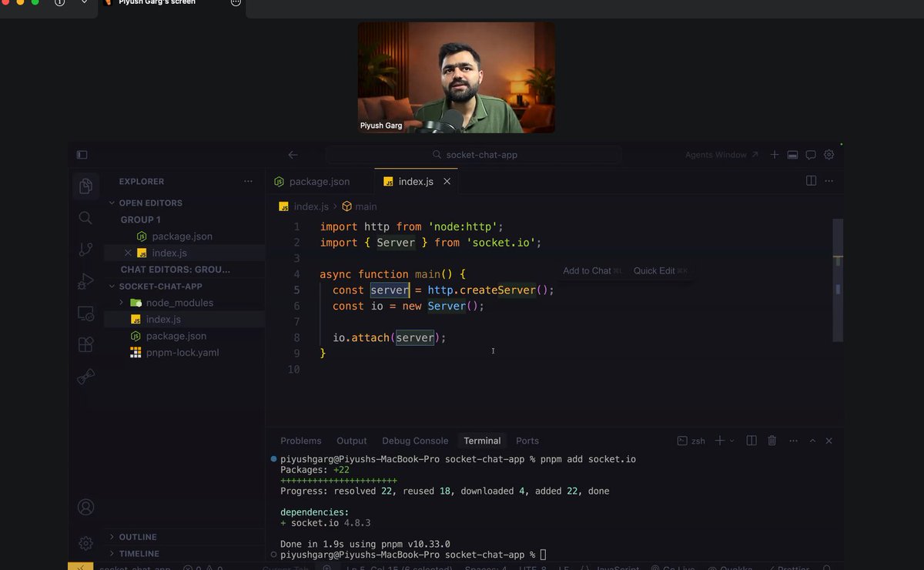The width and height of the screenshot is (924, 570).
Task: Click line number 5 in the gutter
Action: pyautogui.click(x=296, y=290)
